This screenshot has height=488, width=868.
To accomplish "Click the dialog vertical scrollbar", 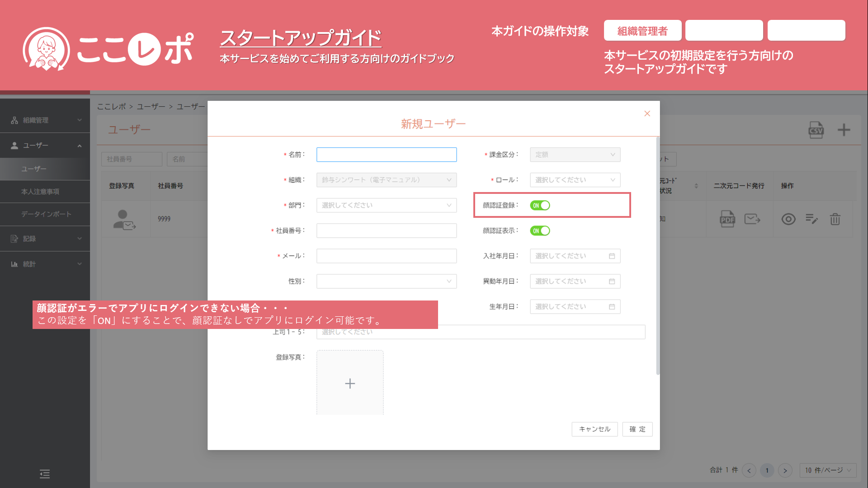I will click(658, 255).
